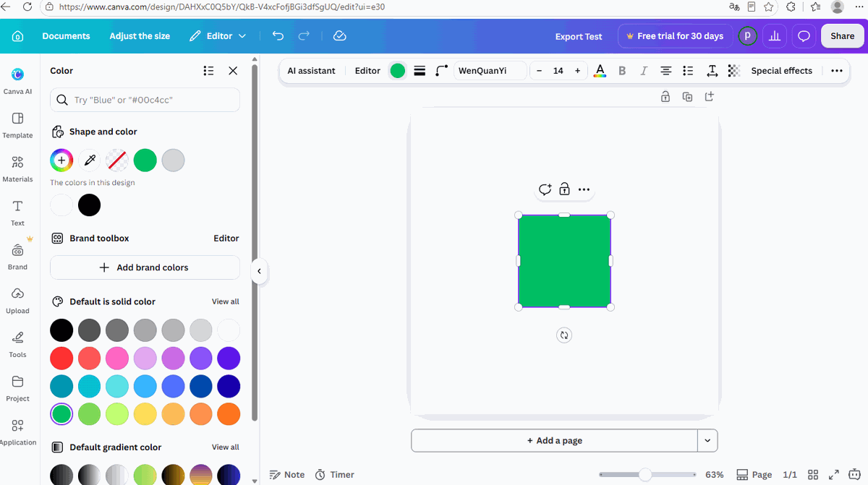The image size is (868, 485).
Task: Open the grid view of pages
Action: 813,475
